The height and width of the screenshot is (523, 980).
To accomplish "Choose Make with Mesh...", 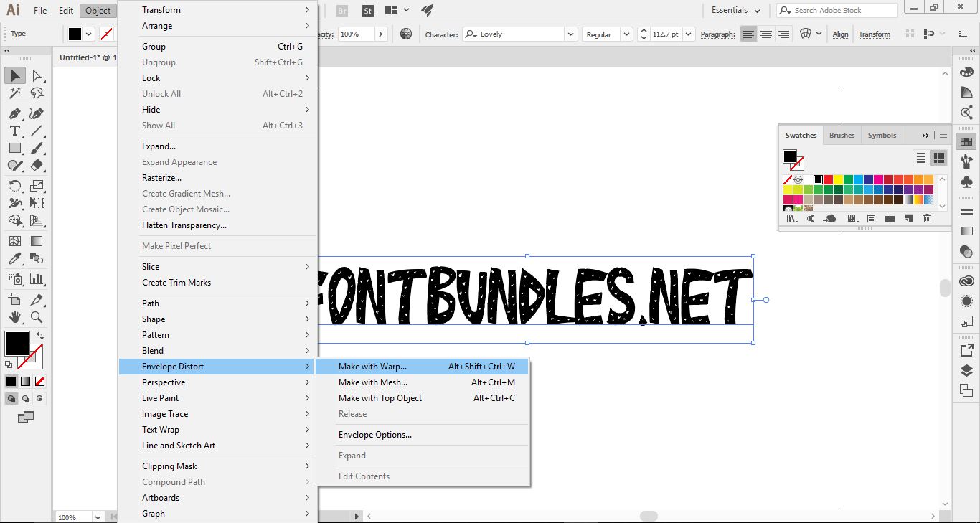I will (422, 382).
